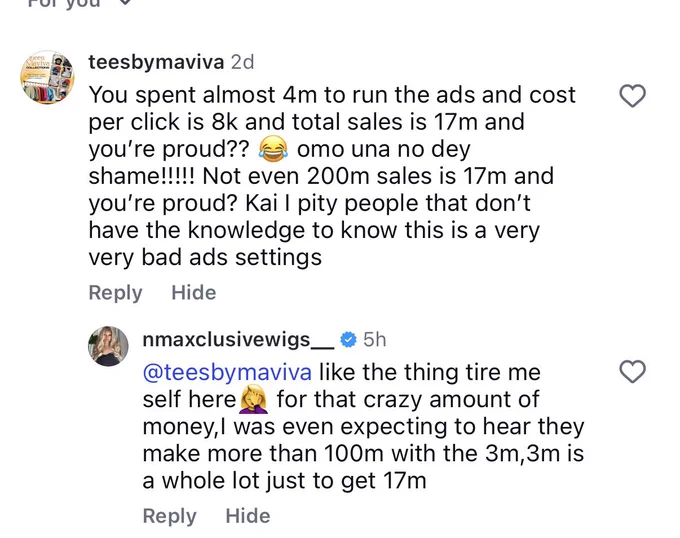Like the comment by teesbymaviva
This screenshot has height=538, width=680.
[x=632, y=96]
